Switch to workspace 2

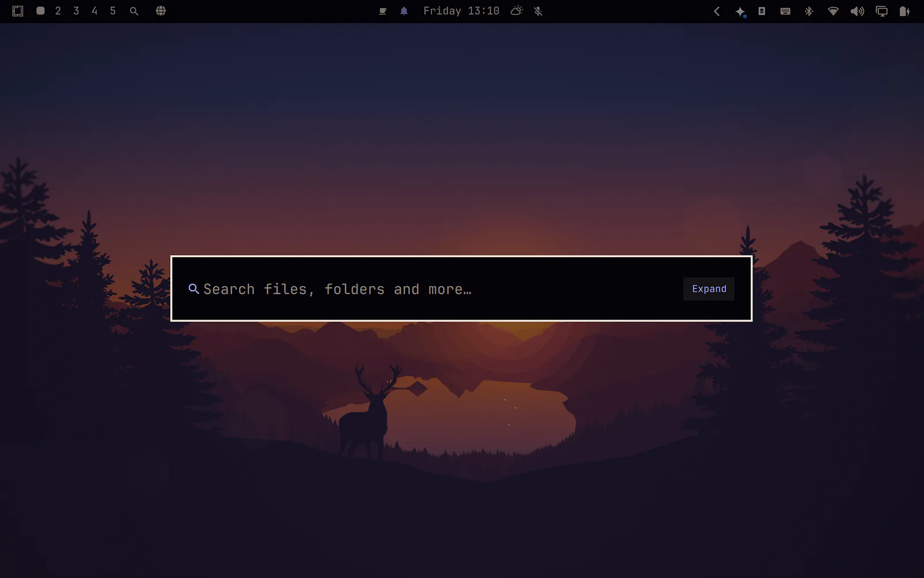pyautogui.click(x=58, y=11)
